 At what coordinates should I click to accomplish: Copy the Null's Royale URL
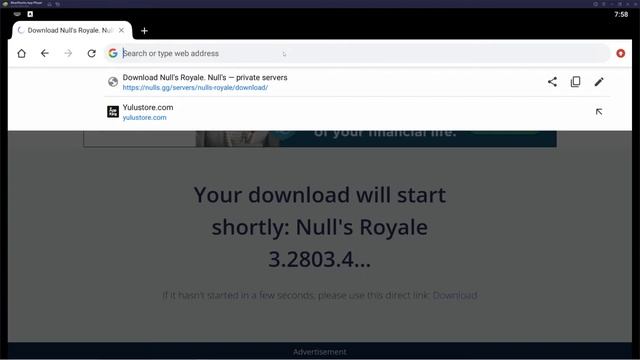pos(576,82)
